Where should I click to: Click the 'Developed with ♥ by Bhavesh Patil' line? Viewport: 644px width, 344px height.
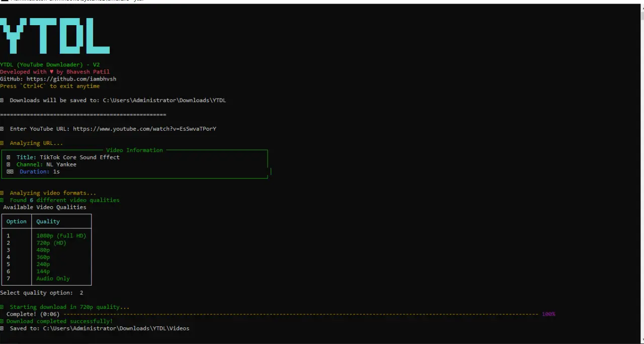coord(55,72)
